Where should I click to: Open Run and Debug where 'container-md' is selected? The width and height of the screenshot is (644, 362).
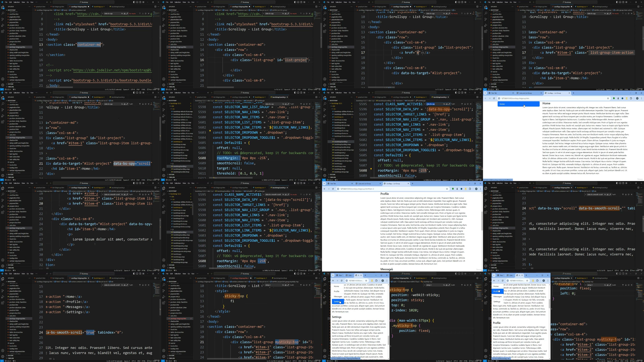[x=3, y=26]
